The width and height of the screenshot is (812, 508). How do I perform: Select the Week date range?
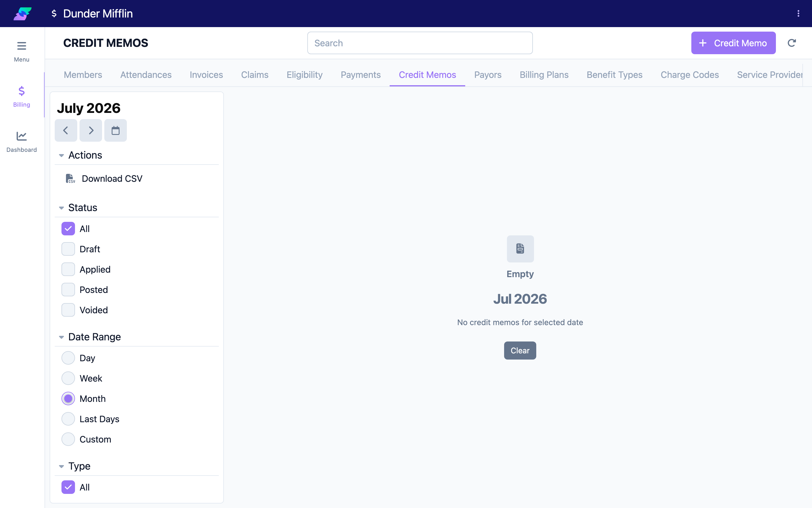68,378
